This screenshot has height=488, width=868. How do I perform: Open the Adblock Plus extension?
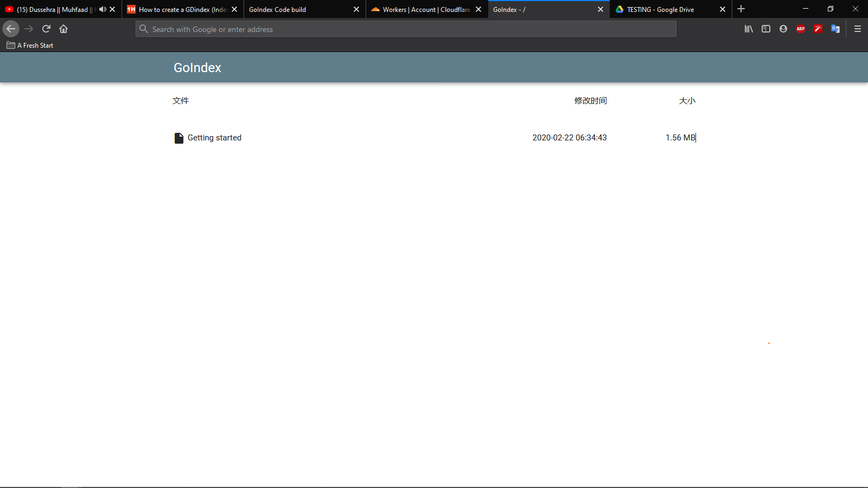(x=801, y=29)
